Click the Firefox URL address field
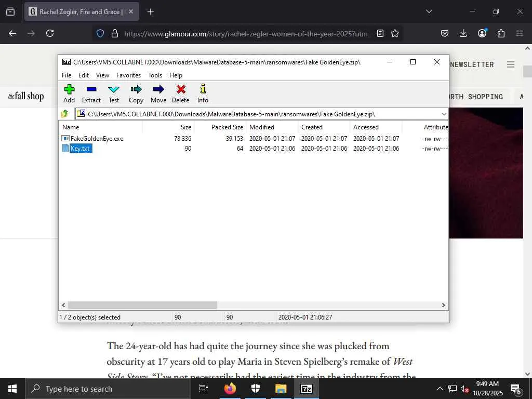This screenshot has width=532, height=399. click(x=247, y=34)
